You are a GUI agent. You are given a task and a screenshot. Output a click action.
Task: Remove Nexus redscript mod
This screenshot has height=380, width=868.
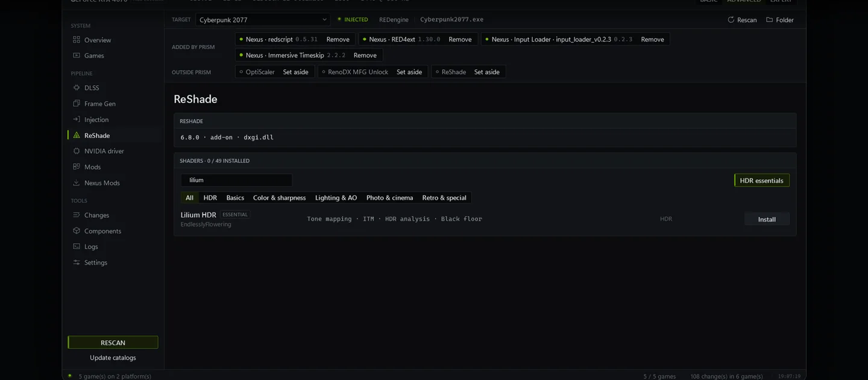tap(338, 39)
